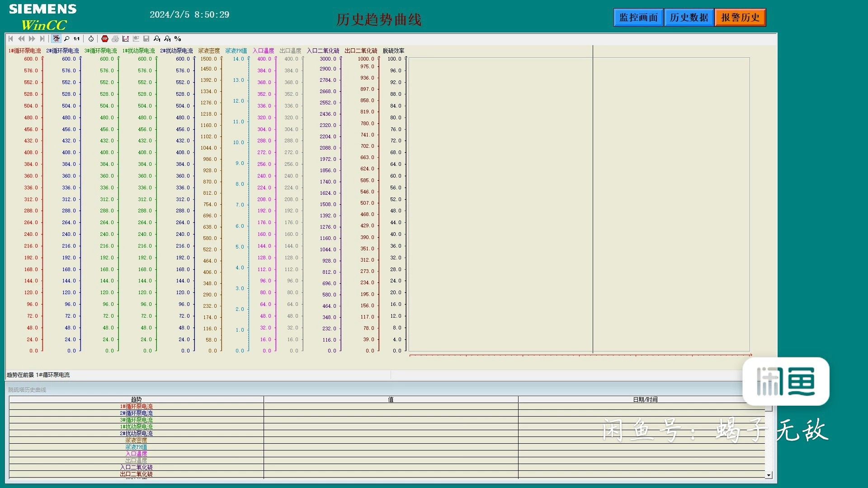Click the fast-forward next record arrows
This screenshot has width=868, height=488.
click(x=32, y=39)
